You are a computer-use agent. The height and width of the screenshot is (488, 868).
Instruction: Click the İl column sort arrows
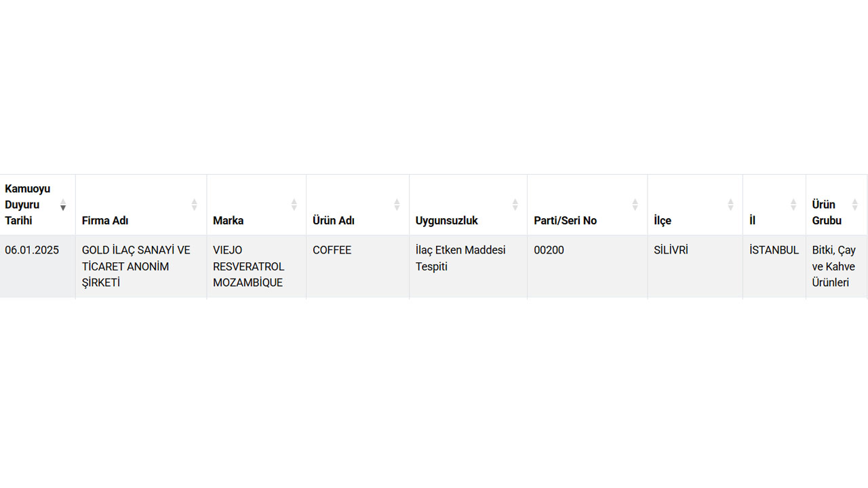coord(793,205)
